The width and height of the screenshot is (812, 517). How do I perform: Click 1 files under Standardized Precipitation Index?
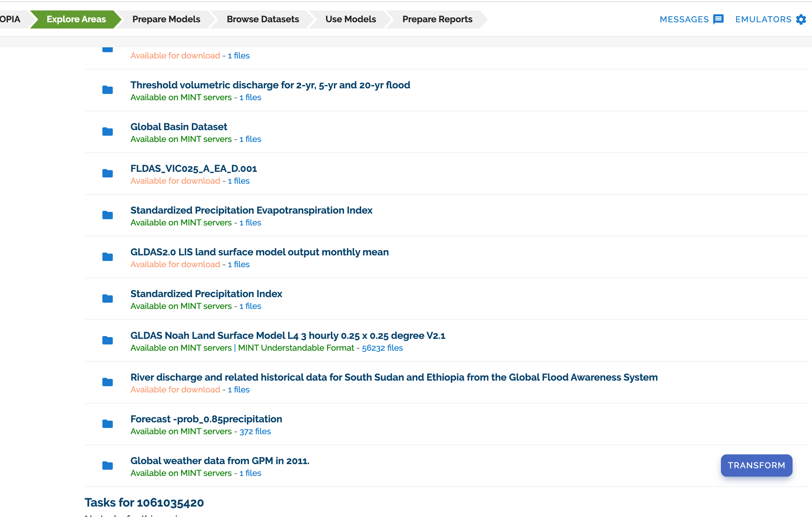[250, 306]
